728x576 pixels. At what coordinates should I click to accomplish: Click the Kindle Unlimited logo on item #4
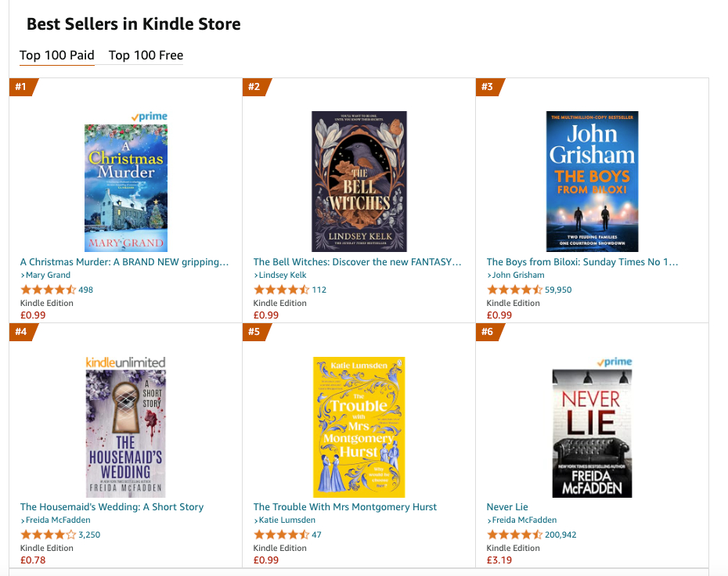click(x=125, y=362)
